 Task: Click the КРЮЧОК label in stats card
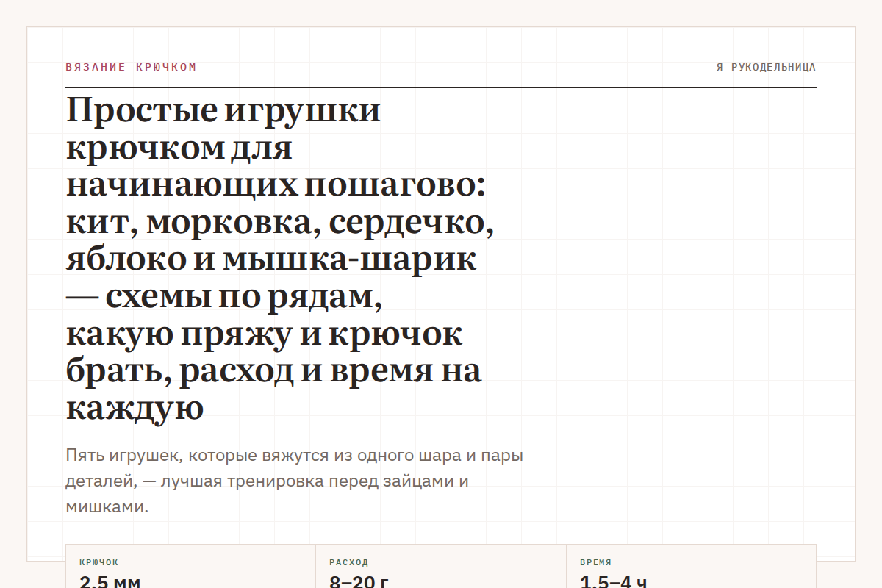tap(98, 562)
